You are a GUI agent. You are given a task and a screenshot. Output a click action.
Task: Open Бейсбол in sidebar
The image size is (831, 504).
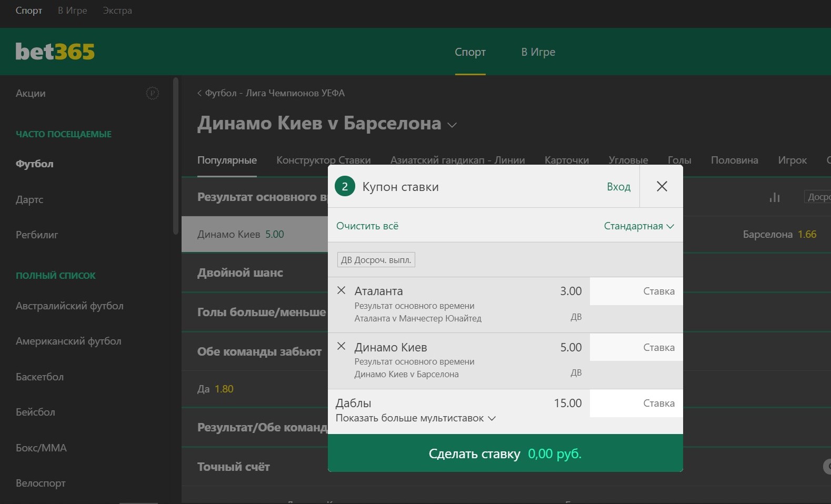coord(35,412)
